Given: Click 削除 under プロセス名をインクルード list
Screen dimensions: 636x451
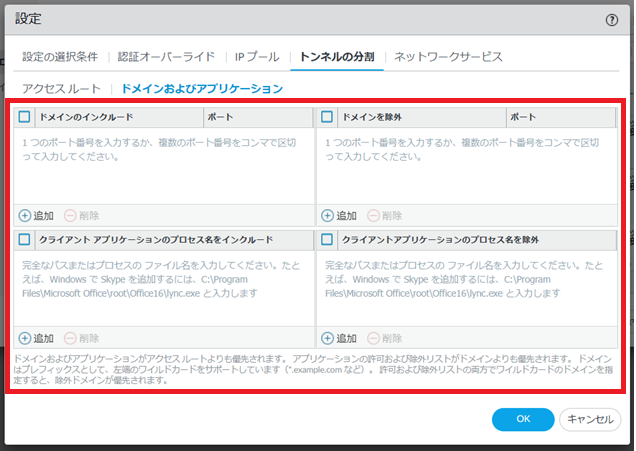Looking at the screenshot, I should coord(70,339).
